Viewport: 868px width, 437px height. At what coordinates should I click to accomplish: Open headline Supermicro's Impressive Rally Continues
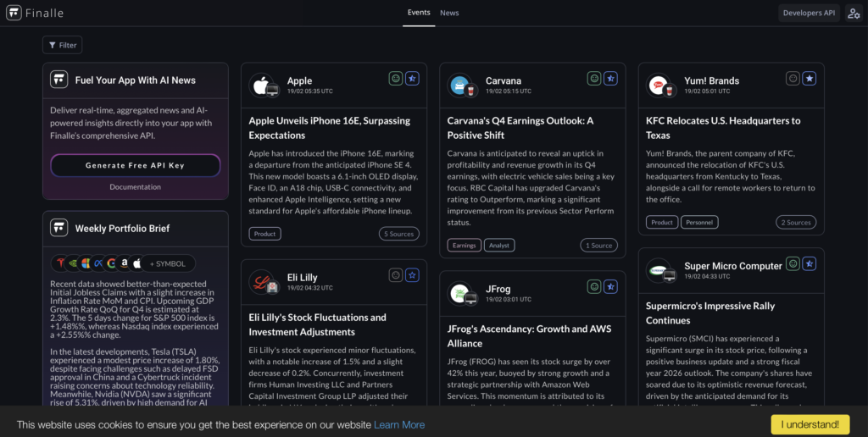tap(710, 313)
